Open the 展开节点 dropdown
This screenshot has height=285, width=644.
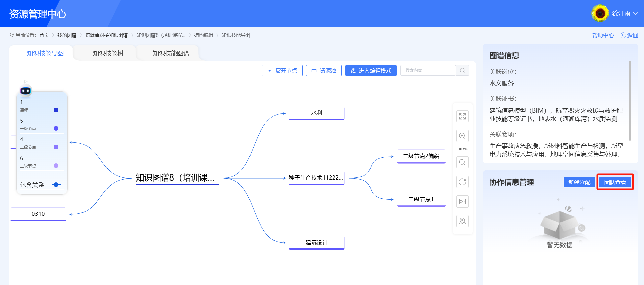[282, 70]
